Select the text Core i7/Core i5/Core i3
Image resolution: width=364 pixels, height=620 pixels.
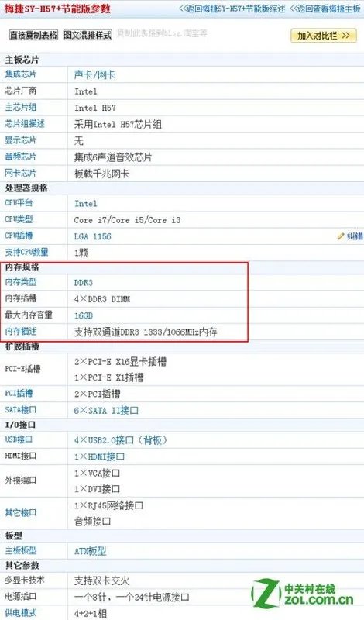[127, 220]
